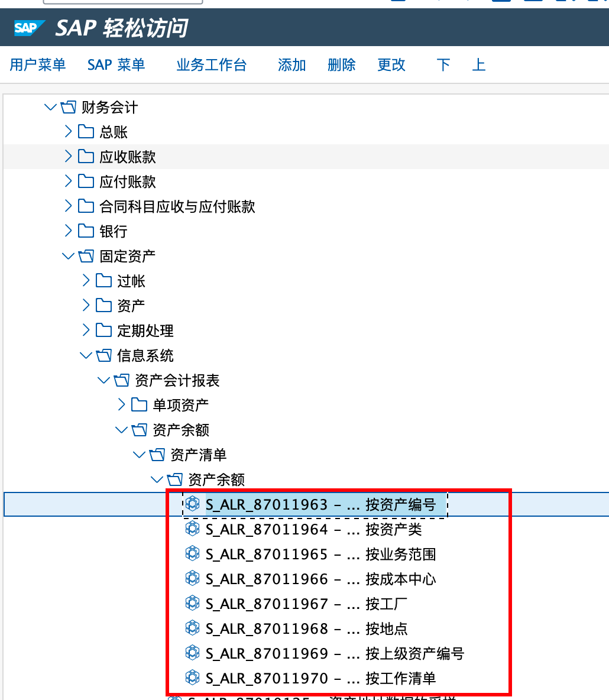
Task: Click transaction icon for S_ALR_87011967
Action: (192, 604)
